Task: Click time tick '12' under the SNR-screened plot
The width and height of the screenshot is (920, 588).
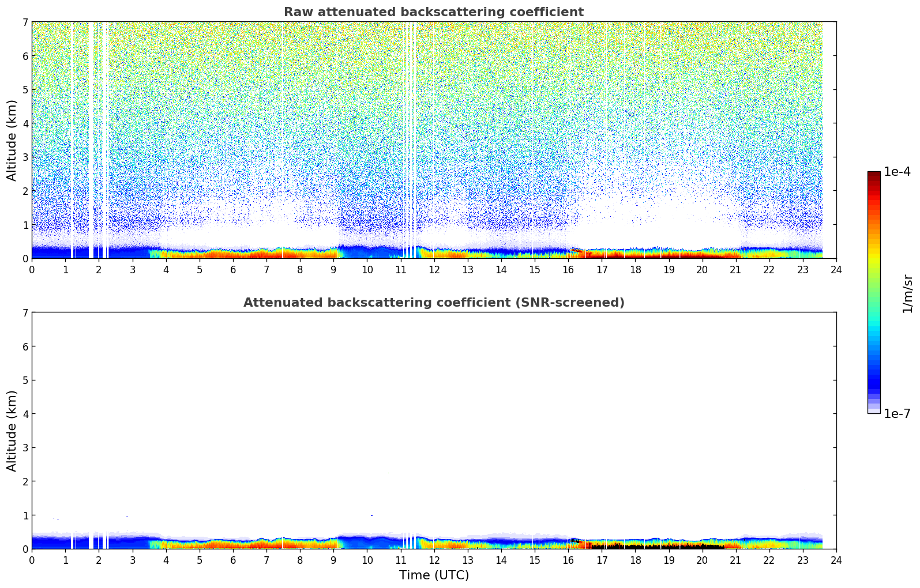Action: pos(434,560)
